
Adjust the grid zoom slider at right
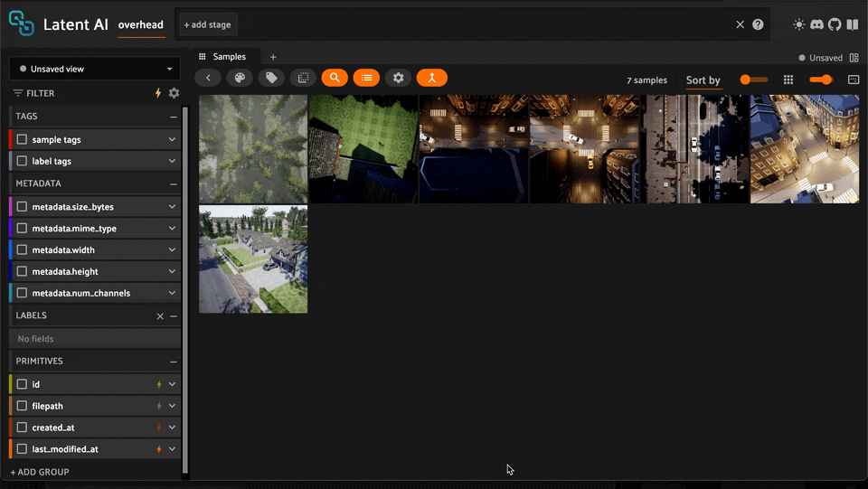pyautogui.click(x=821, y=80)
